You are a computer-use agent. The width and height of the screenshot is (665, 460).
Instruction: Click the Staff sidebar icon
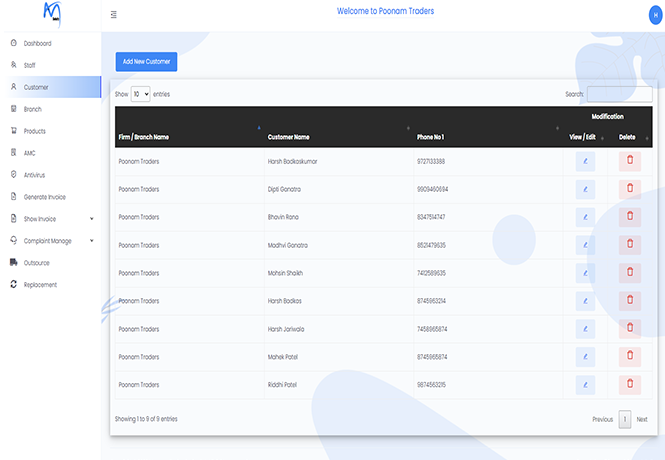point(14,65)
